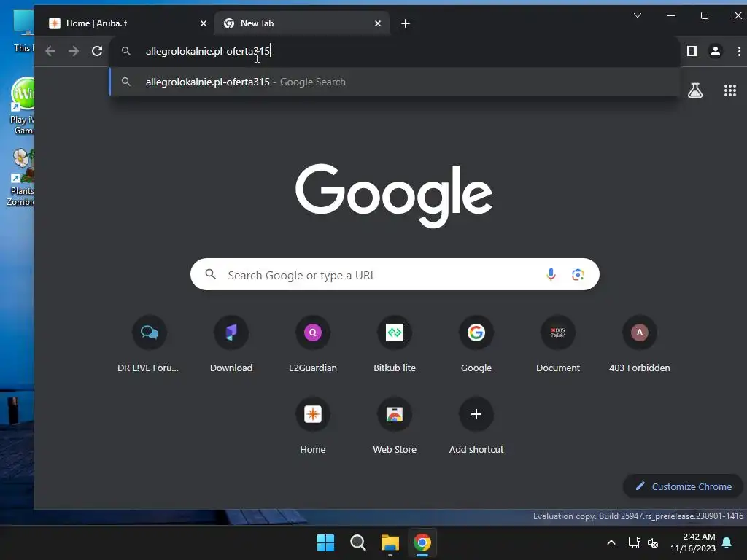
Task: Show hidden system tray icons
Action: [611, 542]
